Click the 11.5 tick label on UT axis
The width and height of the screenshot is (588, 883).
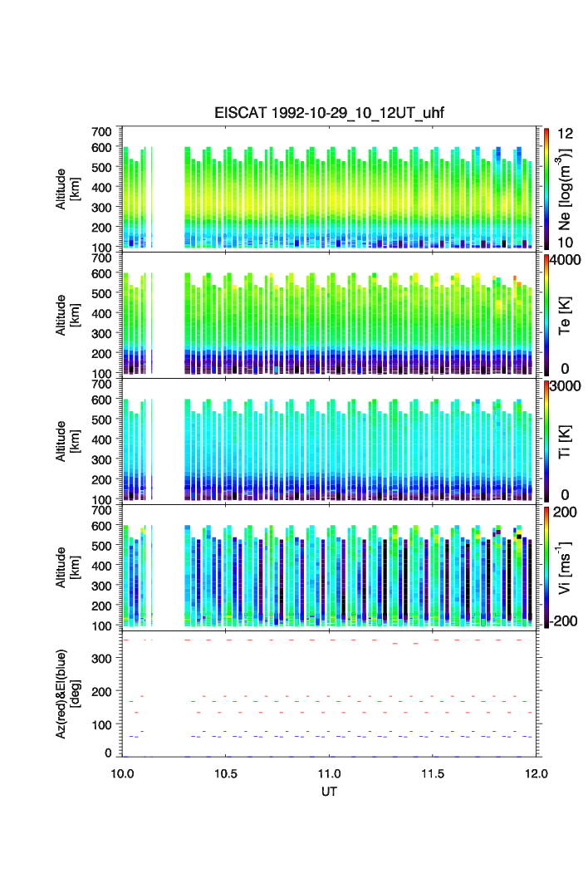[x=433, y=773]
